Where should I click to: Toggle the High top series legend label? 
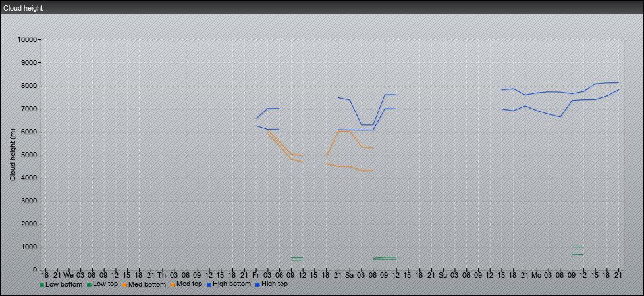[274, 284]
